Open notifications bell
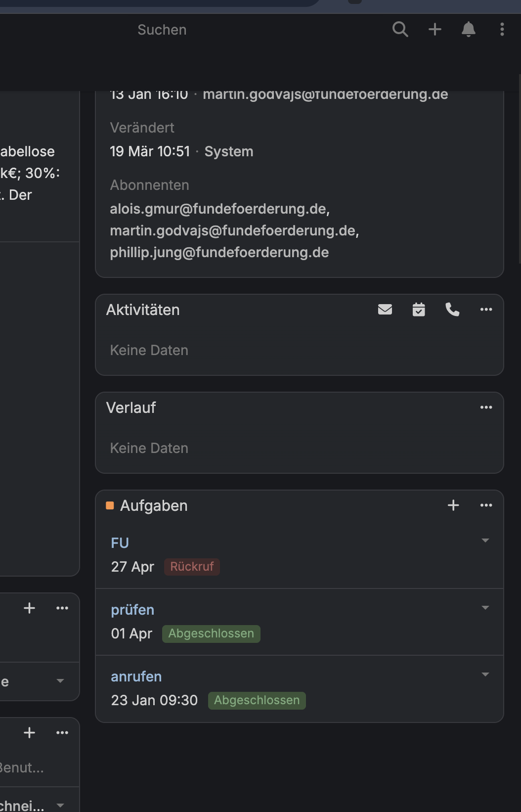Image resolution: width=521 pixels, height=812 pixels. click(x=469, y=30)
